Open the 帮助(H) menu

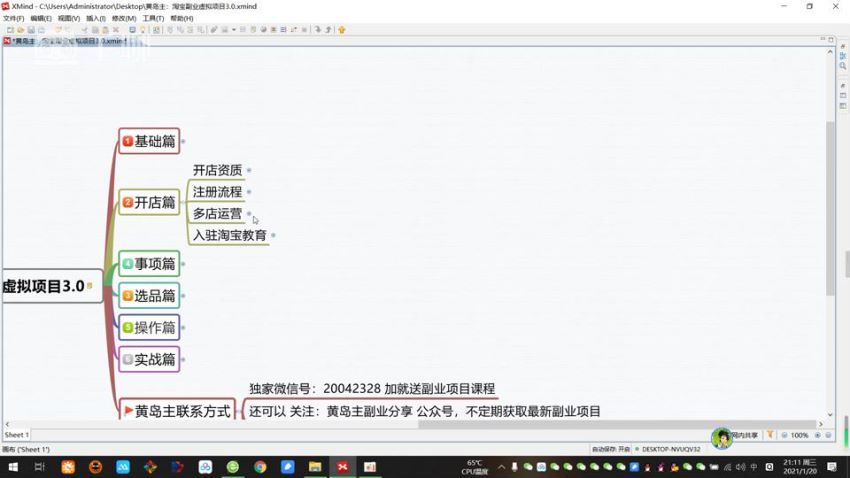[x=182, y=18]
